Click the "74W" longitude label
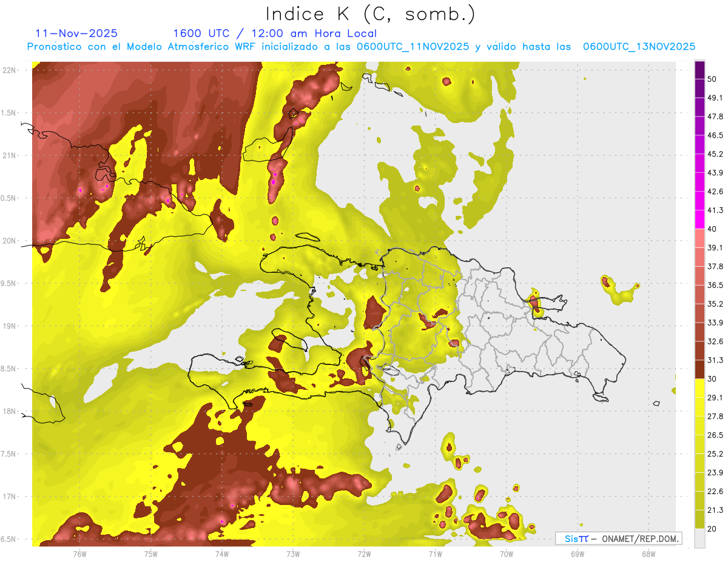728x562 pixels. coord(222,554)
